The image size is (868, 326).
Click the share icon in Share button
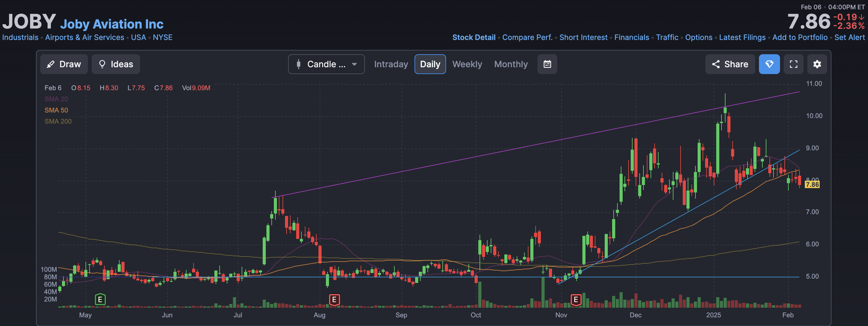pyautogui.click(x=716, y=64)
